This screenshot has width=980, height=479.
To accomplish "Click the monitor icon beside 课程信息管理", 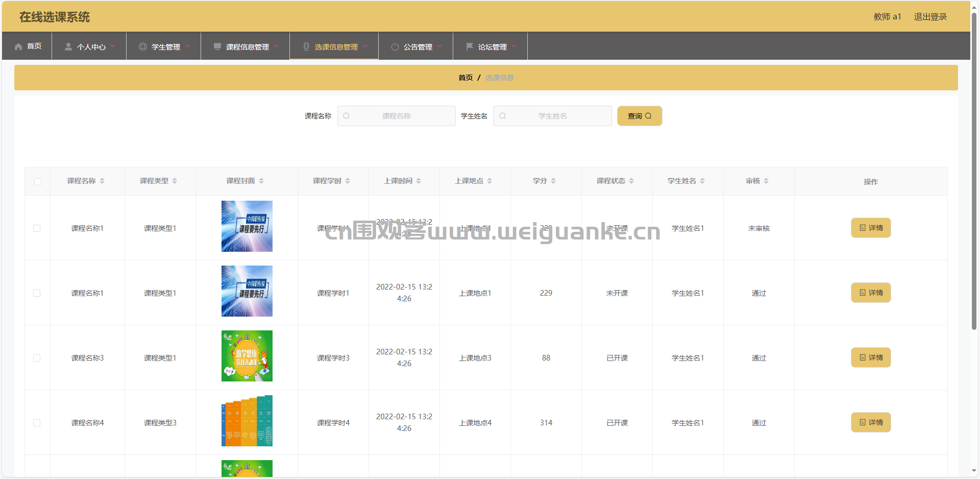I will (217, 46).
